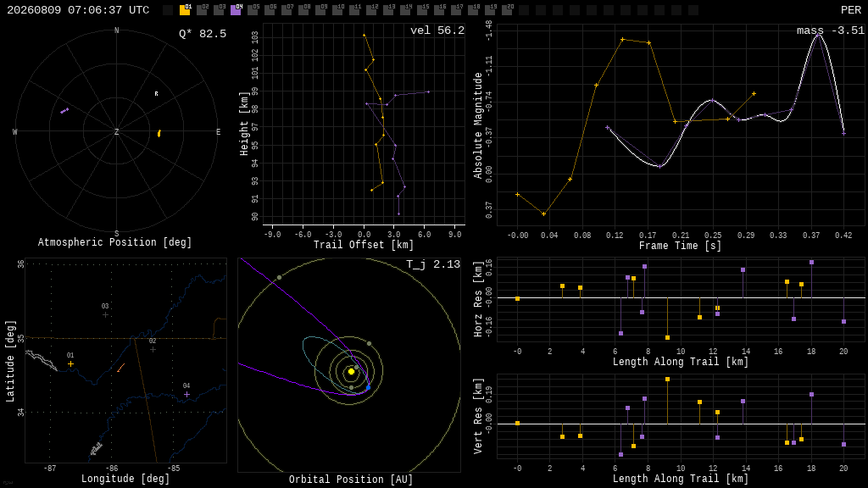Click station 20 square in top bar

pyautogui.click(x=507, y=10)
